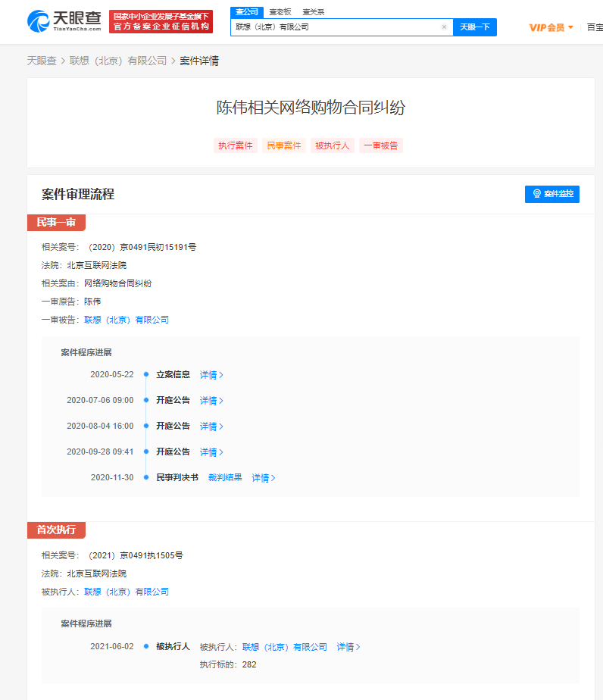Click the 民事一审 stage label
603x700 pixels.
56,222
